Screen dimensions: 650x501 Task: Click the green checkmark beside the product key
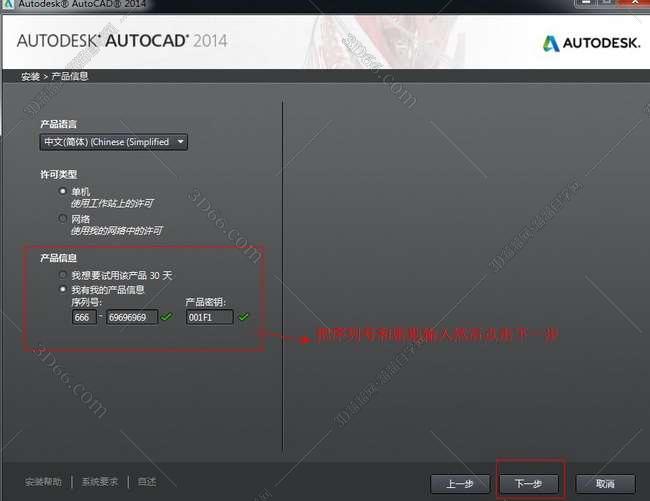(x=243, y=317)
